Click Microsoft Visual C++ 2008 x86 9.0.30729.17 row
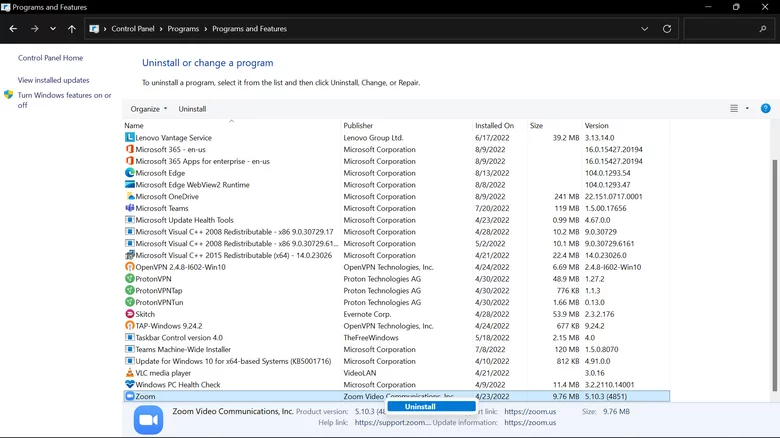Screen dimensions: 780x438 (396, 231)
